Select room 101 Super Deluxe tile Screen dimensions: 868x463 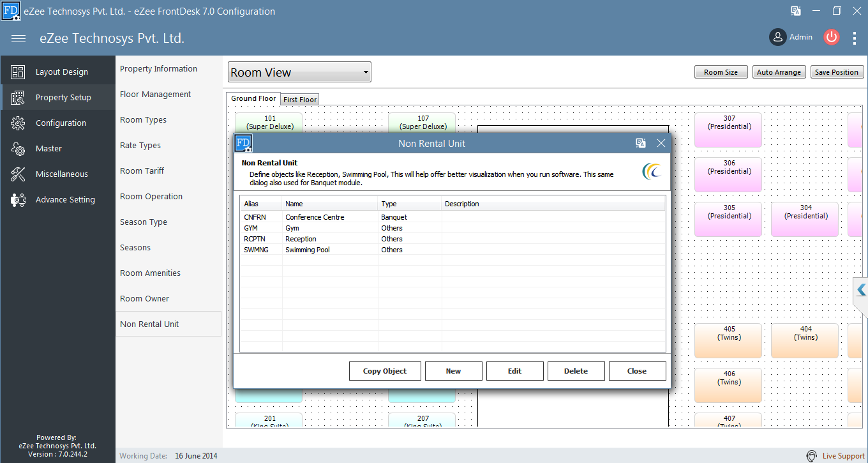coord(269,122)
